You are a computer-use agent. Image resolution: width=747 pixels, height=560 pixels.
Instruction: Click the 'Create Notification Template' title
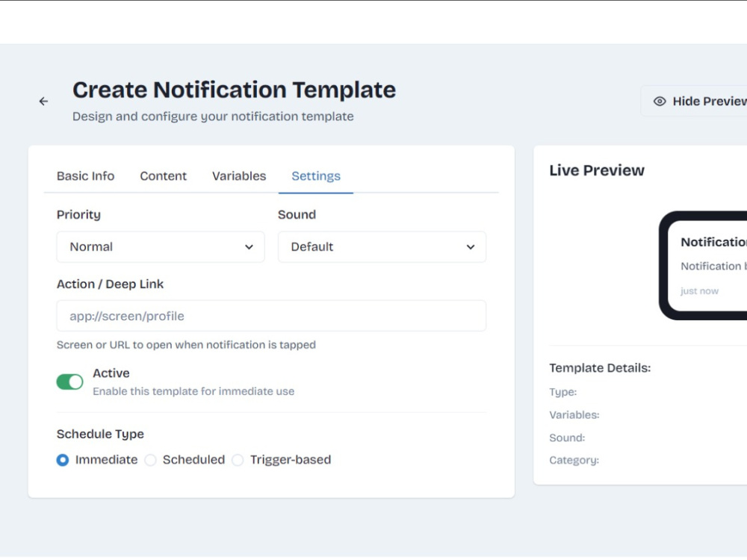pyautogui.click(x=234, y=90)
